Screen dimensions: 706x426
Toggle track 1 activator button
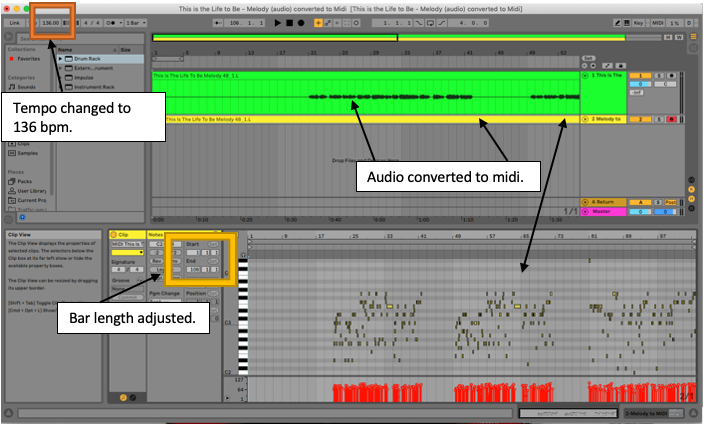point(640,76)
